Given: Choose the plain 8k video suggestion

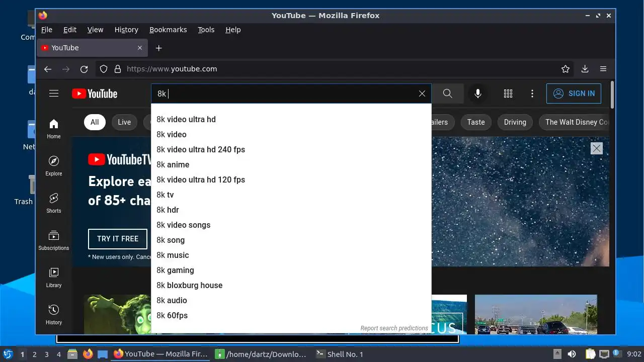Looking at the screenshot, I should pyautogui.click(x=291, y=134).
